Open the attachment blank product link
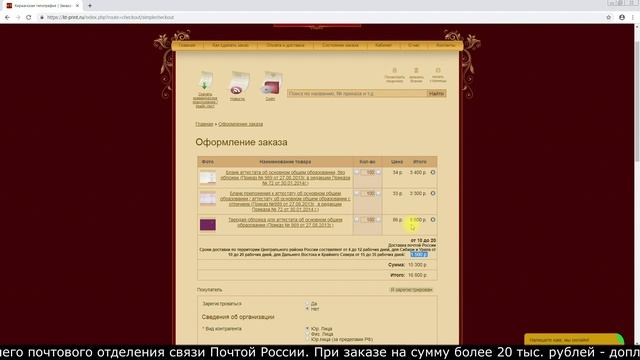640x360 pixels. (285, 202)
